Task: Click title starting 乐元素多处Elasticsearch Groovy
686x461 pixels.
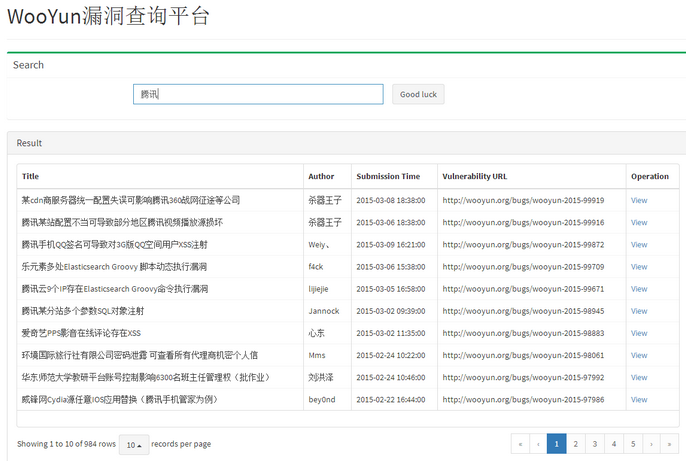Action: [114, 267]
